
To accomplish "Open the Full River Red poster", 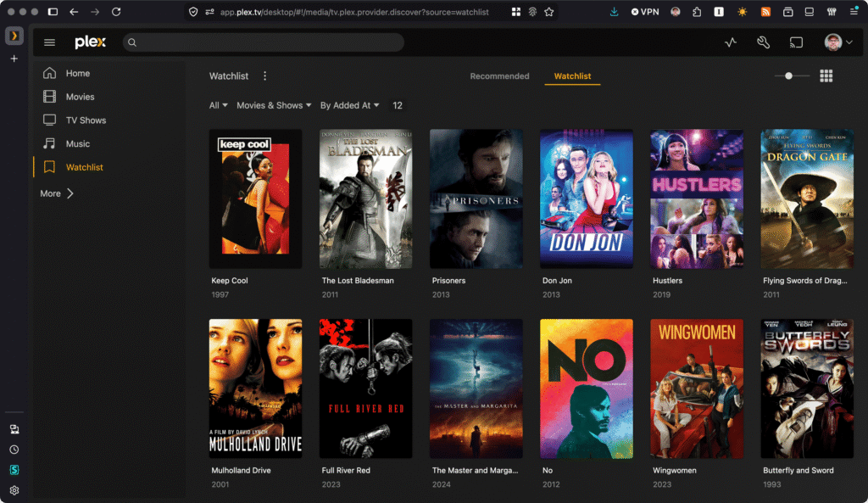I will [366, 388].
